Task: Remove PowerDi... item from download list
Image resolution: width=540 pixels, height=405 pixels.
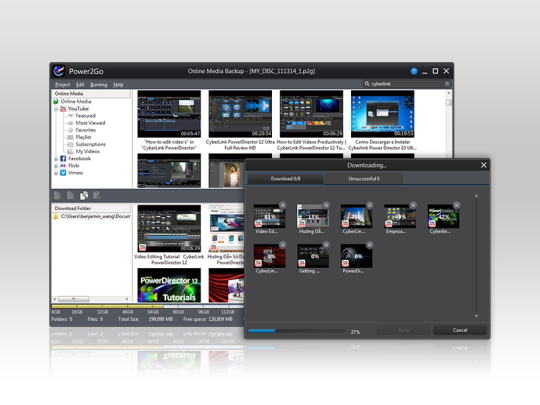Action: (370, 245)
